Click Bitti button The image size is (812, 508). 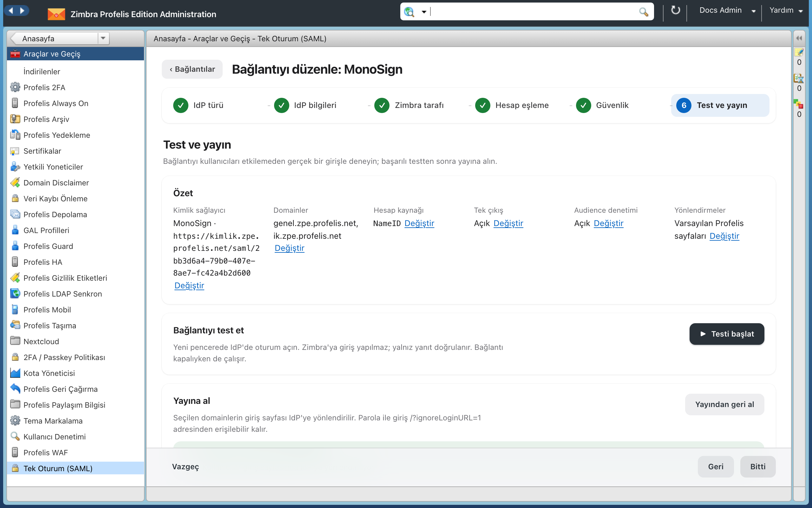click(758, 466)
